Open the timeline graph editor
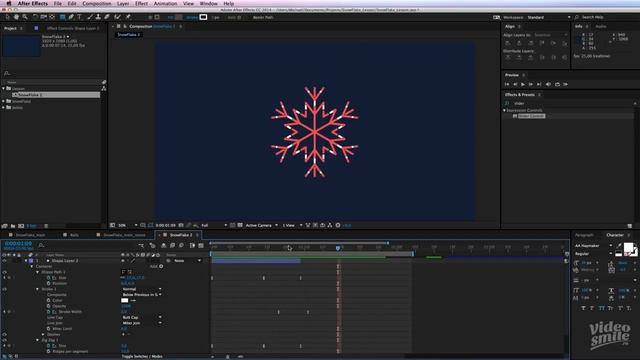 (201, 245)
